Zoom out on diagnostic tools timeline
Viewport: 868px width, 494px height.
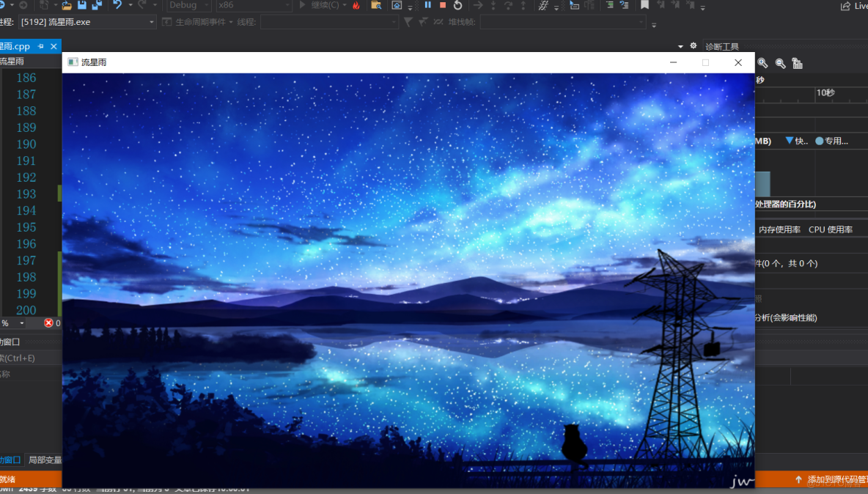[781, 63]
